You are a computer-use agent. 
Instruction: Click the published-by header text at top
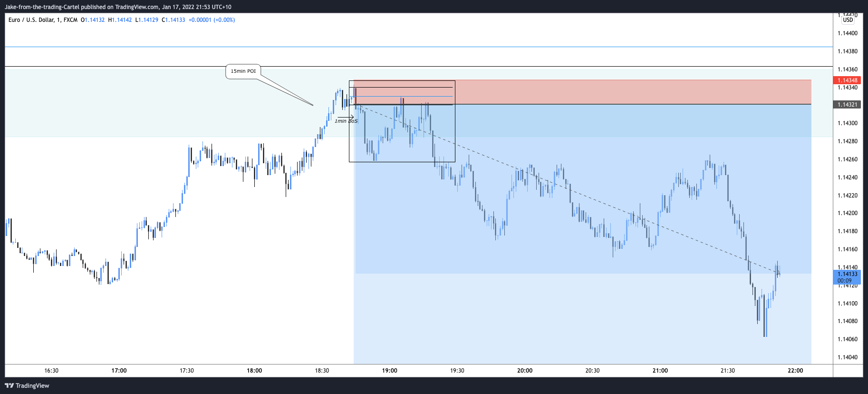pos(118,7)
